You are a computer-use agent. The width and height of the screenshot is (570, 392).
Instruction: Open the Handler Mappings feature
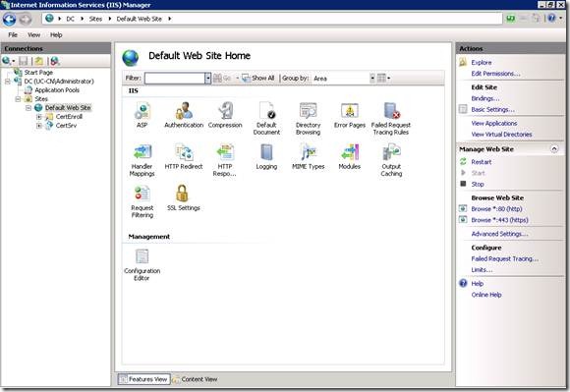[x=142, y=160]
